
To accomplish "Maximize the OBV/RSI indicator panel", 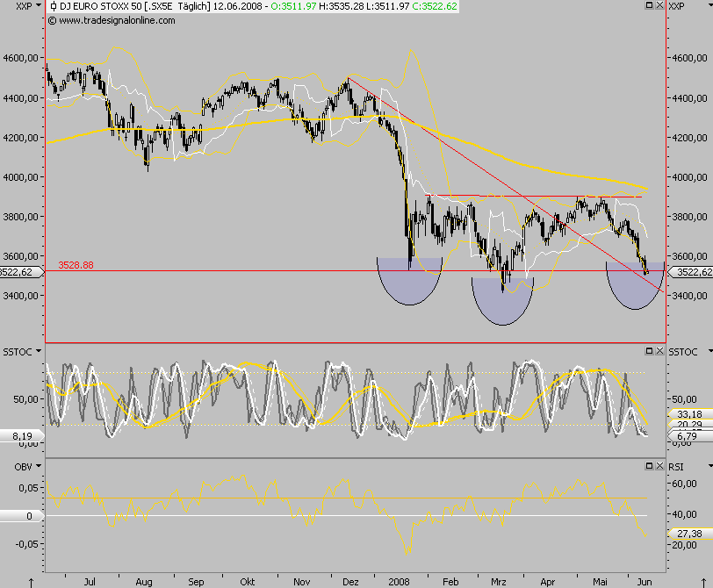I will (650, 466).
